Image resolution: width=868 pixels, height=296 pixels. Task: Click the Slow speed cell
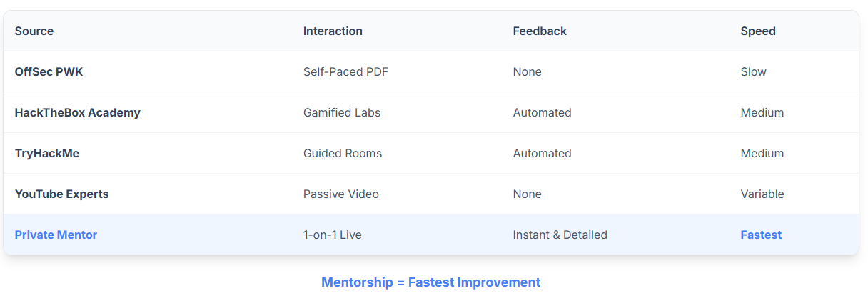tap(753, 71)
